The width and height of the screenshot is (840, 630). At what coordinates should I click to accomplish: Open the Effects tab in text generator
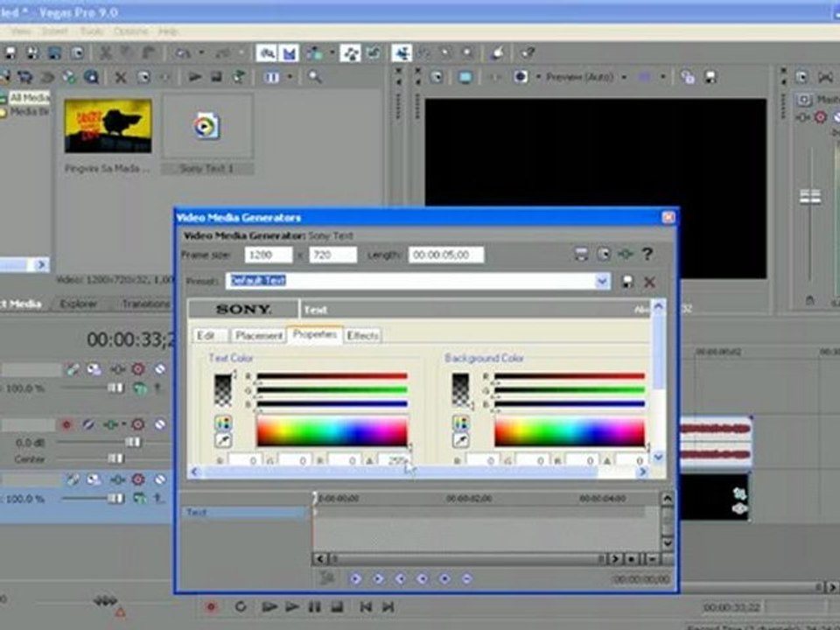[x=362, y=335]
